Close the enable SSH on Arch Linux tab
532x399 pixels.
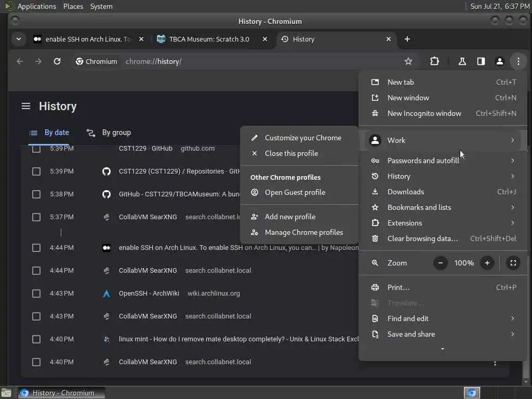141,39
